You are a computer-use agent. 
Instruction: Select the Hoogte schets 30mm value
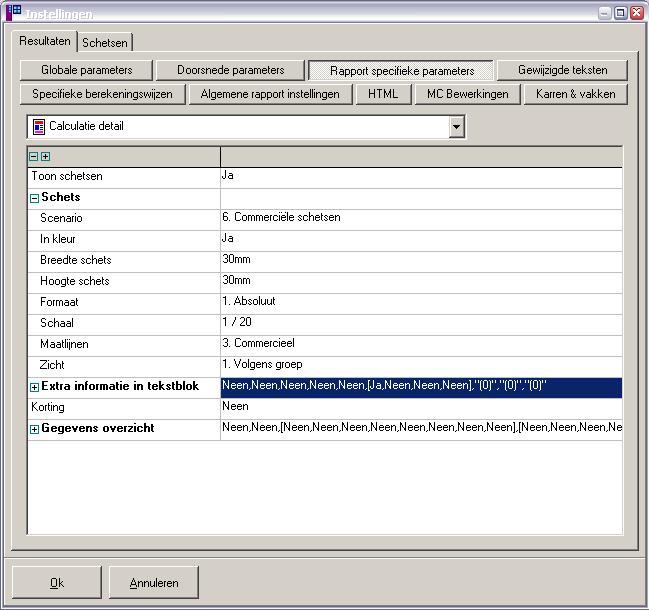pyautogui.click(x=421, y=283)
